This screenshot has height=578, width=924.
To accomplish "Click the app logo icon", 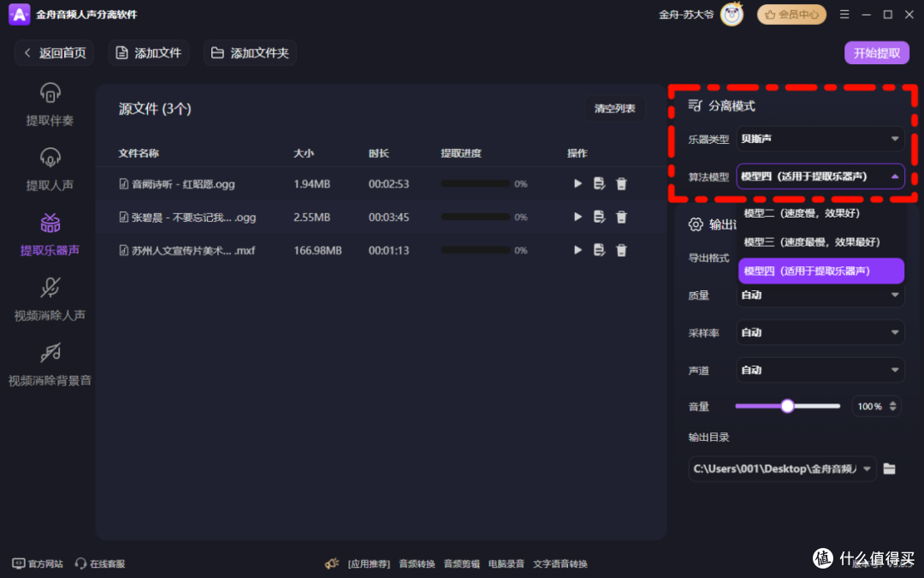I will [19, 15].
